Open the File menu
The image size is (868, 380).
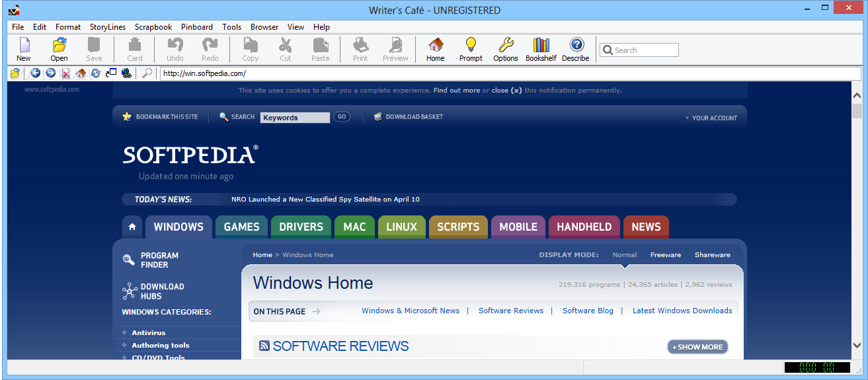pos(18,27)
